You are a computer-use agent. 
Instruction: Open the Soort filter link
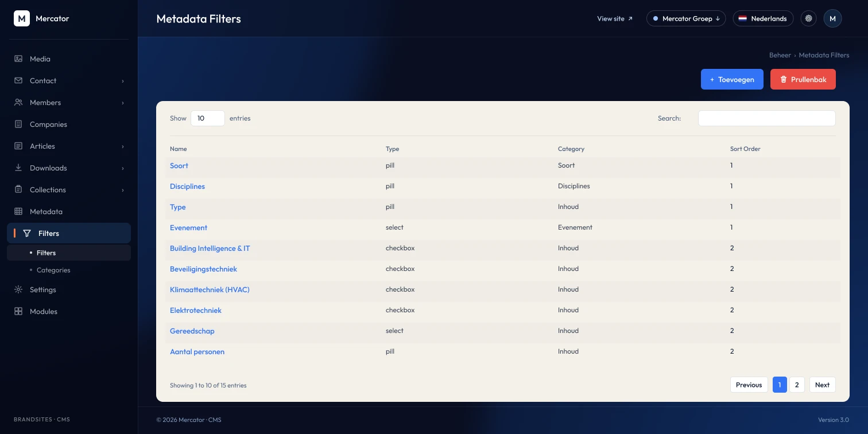(x=179, y=165)
